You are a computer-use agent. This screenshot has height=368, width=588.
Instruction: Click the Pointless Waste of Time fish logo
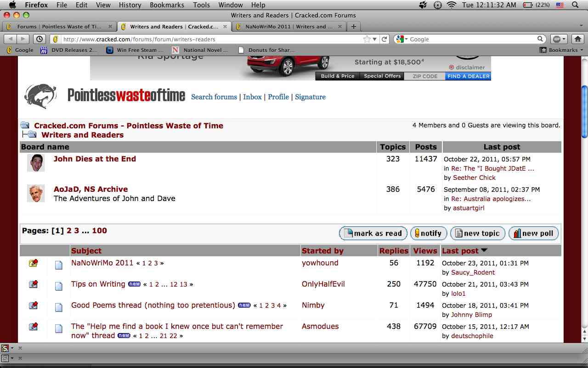[x=40, y=96]
